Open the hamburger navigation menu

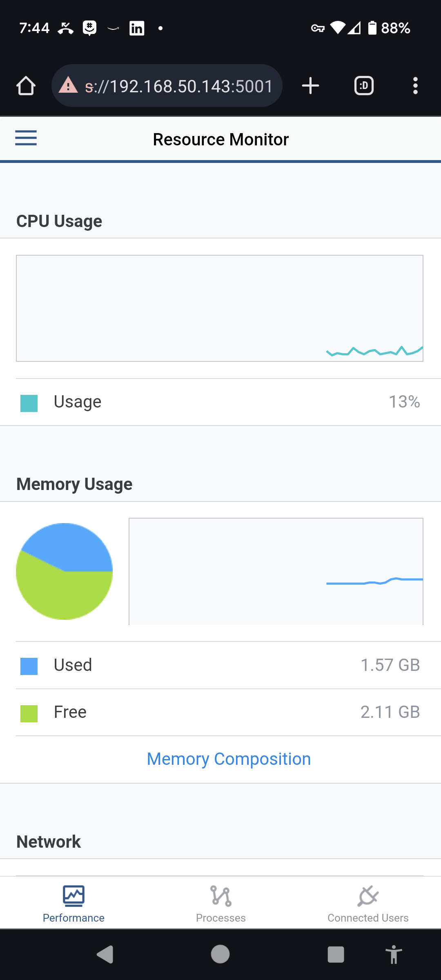tap(26, 138)
